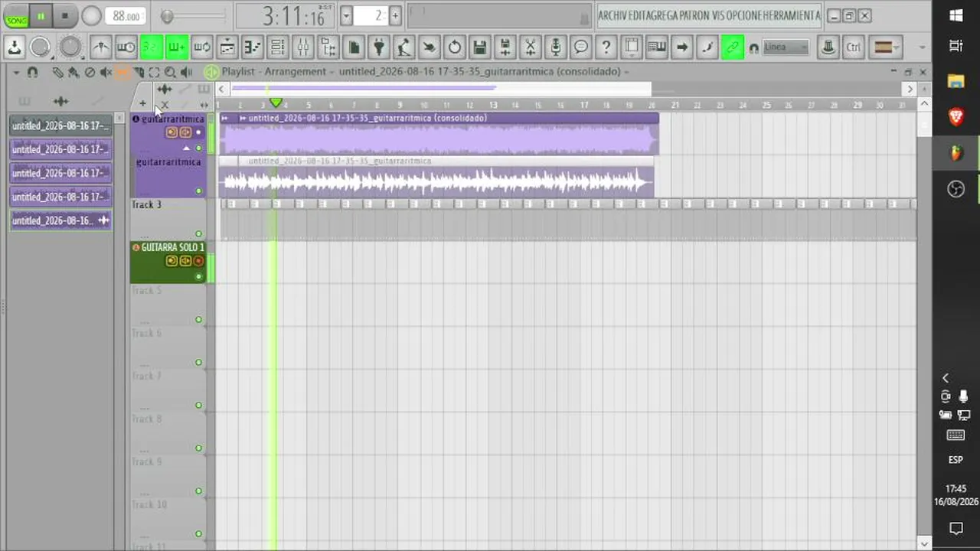Open the Channel rack icon
980x551 pixels.
coord(278,47)
